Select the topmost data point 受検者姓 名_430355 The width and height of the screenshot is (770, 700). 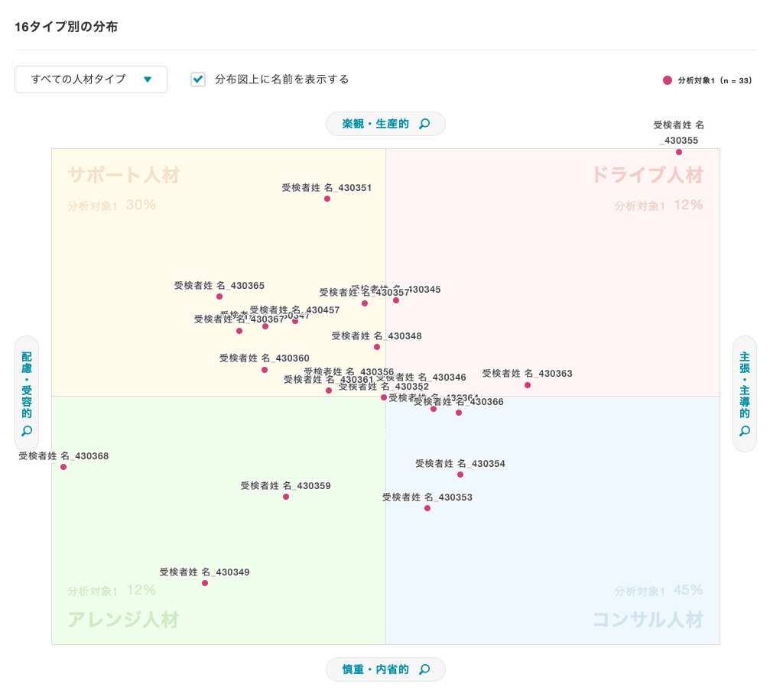tap(678, 151)
